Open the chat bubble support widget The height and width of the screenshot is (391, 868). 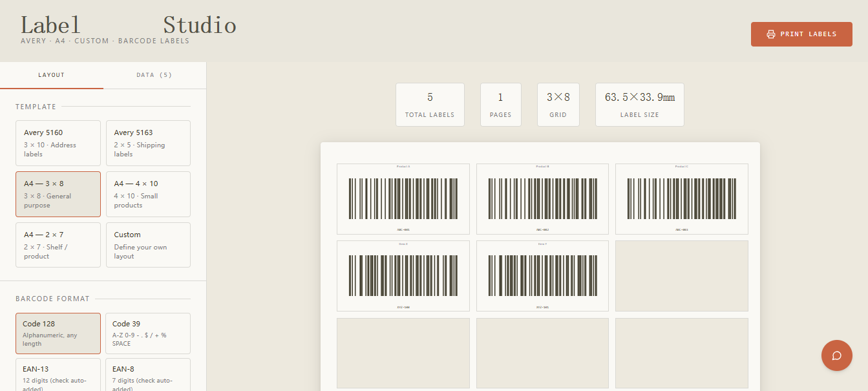pos(836,355)
